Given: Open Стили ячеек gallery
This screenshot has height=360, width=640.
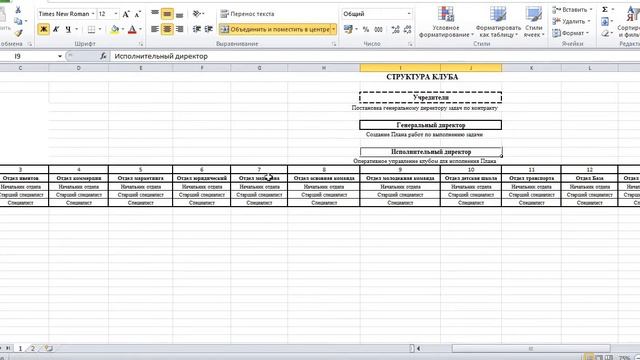Looking at the screenshot, I should coord(533,22).
